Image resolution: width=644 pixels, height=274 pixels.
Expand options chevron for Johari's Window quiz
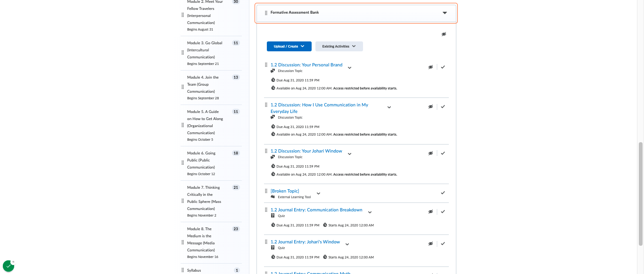click(347, 244)
